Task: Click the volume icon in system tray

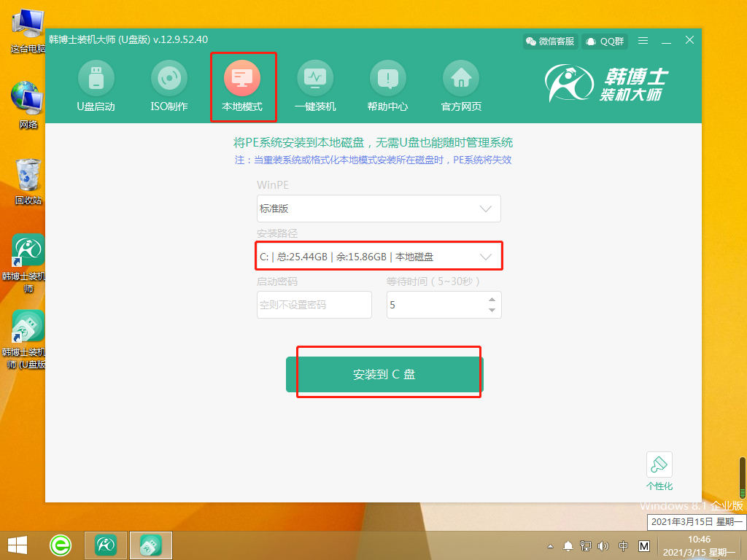Action: (603, 545)
